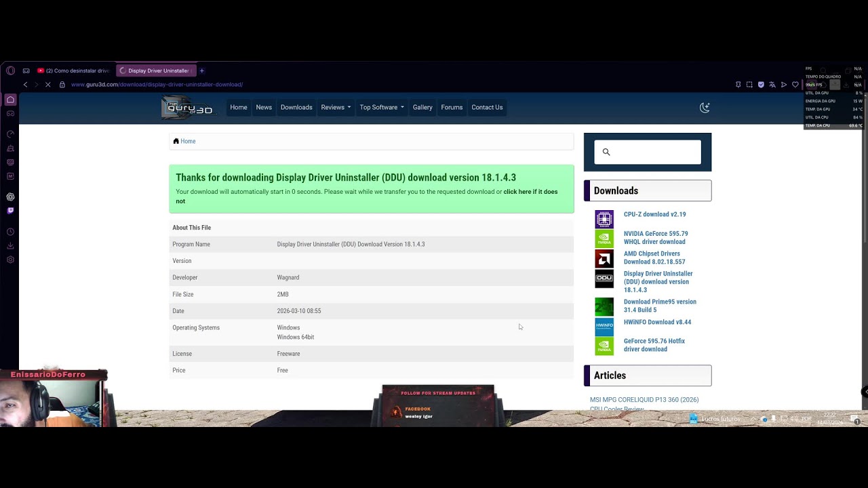Open History clock icon in sidebar
Screen dimensions: 868x488
[10, 232]
